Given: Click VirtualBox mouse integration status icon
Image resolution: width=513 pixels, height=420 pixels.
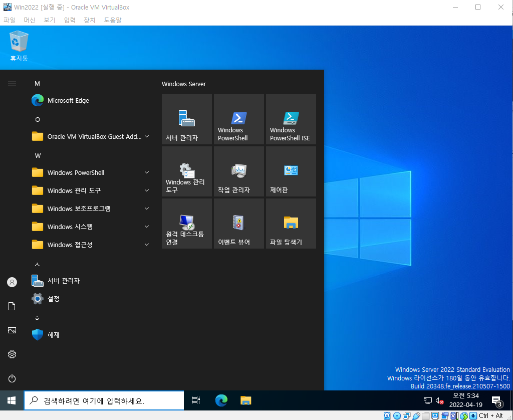Looking at the screenshot, I should click(464, 416).
